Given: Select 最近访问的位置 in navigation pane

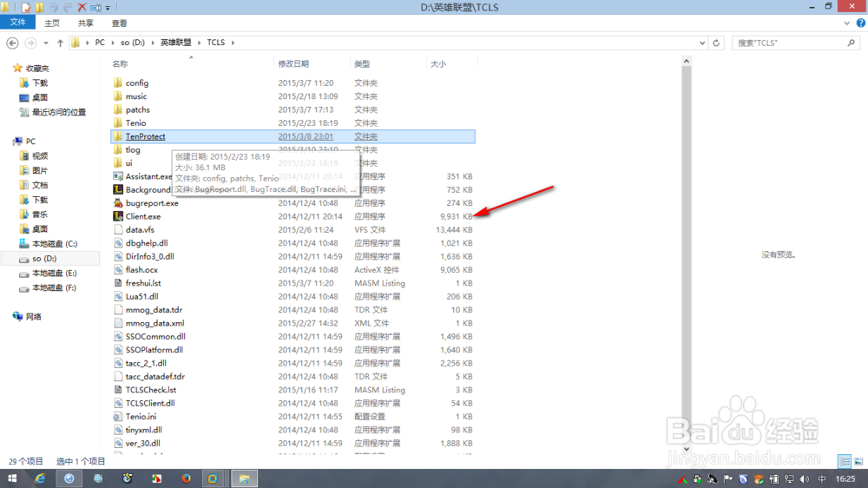Looking at the screenshot, I should click(59, 112).
